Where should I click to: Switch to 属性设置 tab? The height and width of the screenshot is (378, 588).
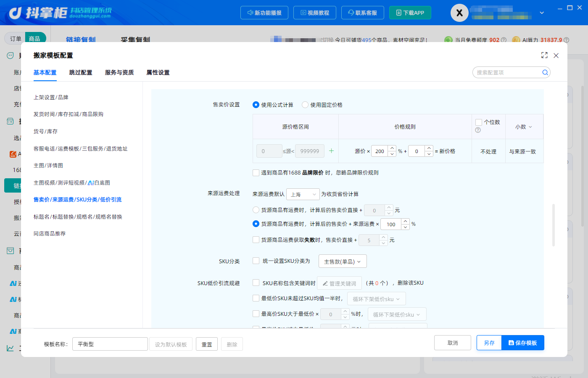pos(158,72)
